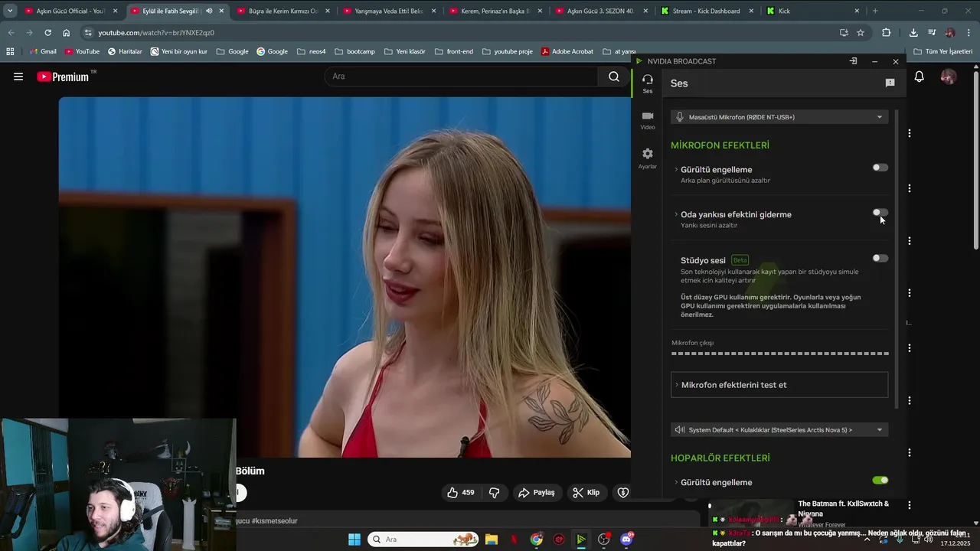Screen dimensions: 980x551
Task: Open the Tüm Yer İşaretleri bookmarks folder
Action: tap(942, 51)
